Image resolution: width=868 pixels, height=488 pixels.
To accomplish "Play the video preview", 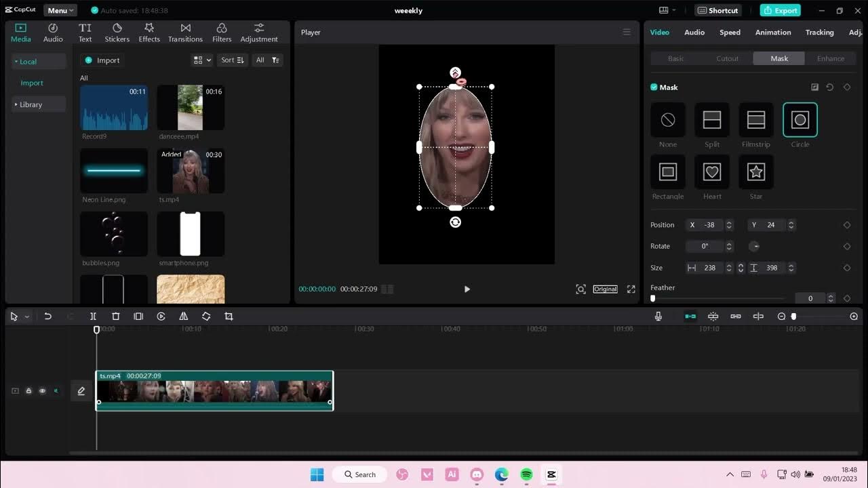I will pos(467,289).
